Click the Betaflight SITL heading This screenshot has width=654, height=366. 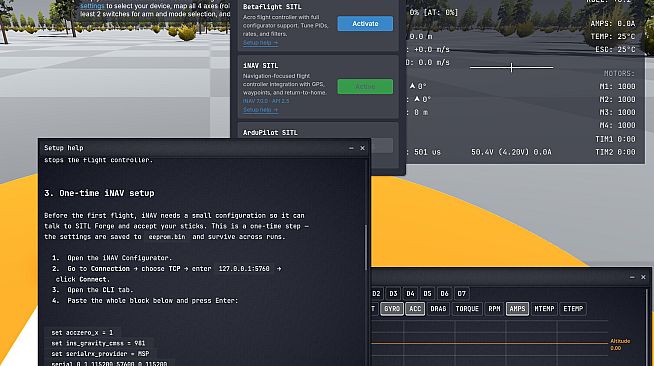[272, 7]
